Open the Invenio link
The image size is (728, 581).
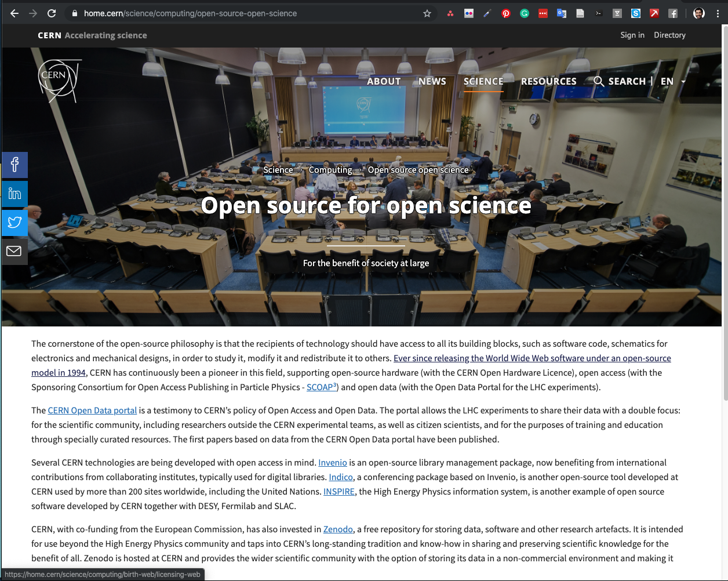click(x=333, y=463)
